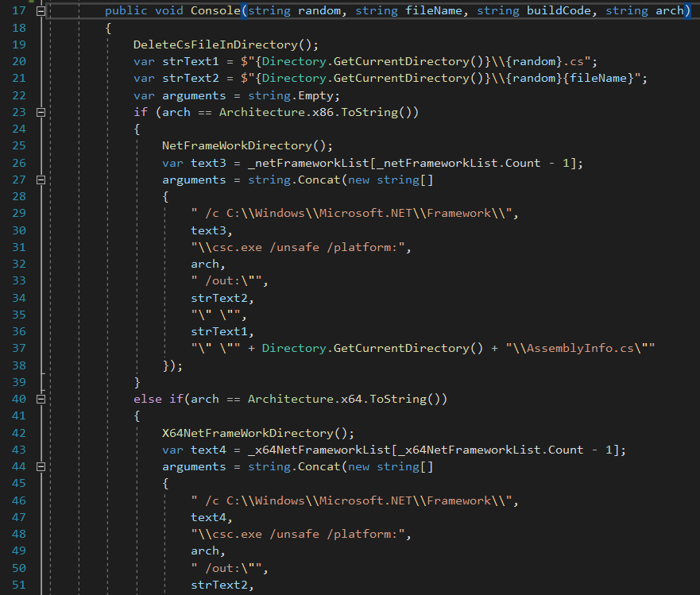The height and width of the screenshot is (595, 700).
Task: Collapse the if block at line 23
Action: tap(41, 113)
